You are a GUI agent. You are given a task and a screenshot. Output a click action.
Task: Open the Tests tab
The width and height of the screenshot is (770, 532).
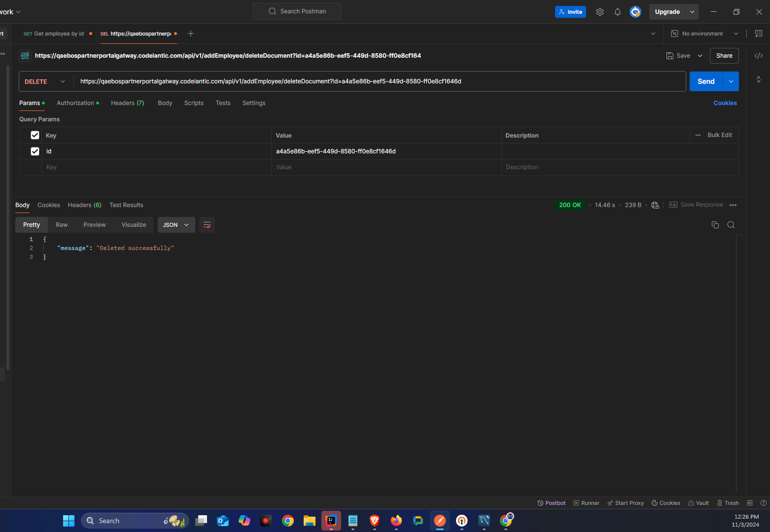(x=223, y=103)
